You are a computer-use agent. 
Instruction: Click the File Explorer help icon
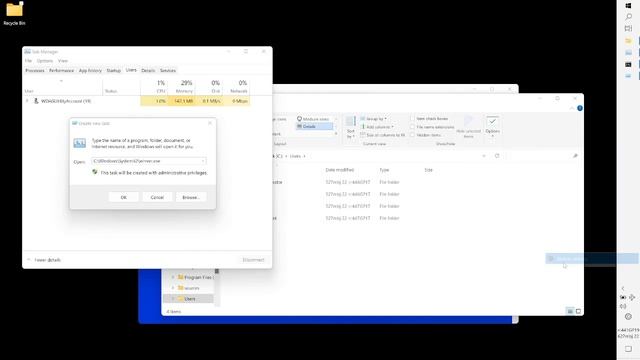click(580, 108)
